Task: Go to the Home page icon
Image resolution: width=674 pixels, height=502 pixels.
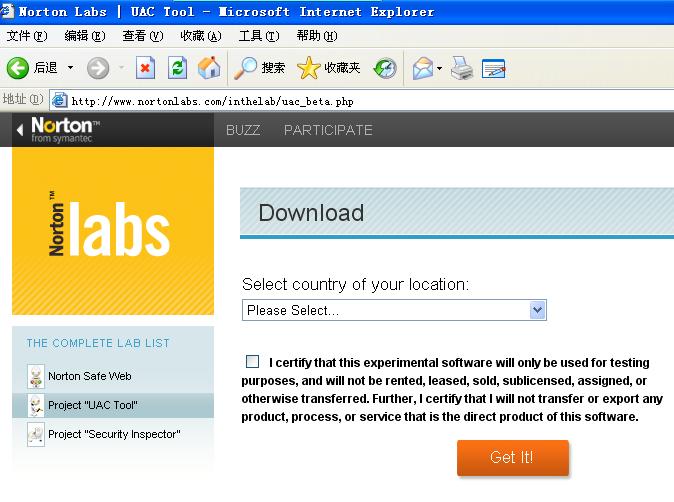Action: coord(209,68)
